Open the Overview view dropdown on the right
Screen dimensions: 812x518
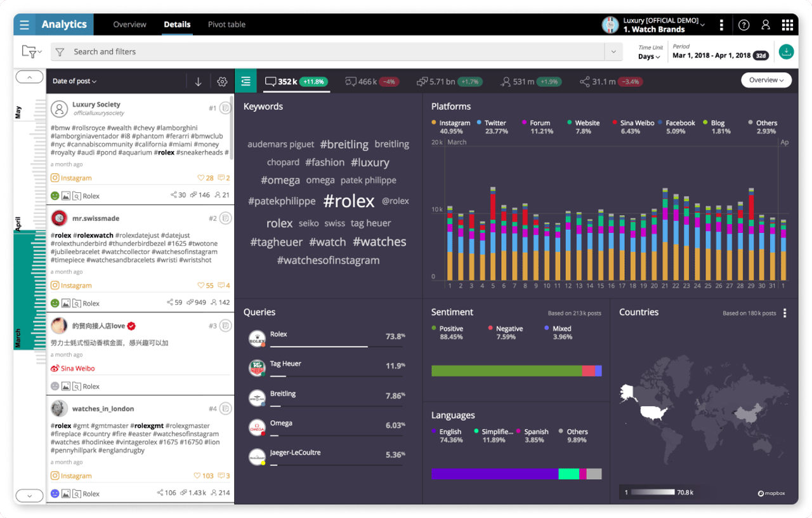(x=766, y=80)
